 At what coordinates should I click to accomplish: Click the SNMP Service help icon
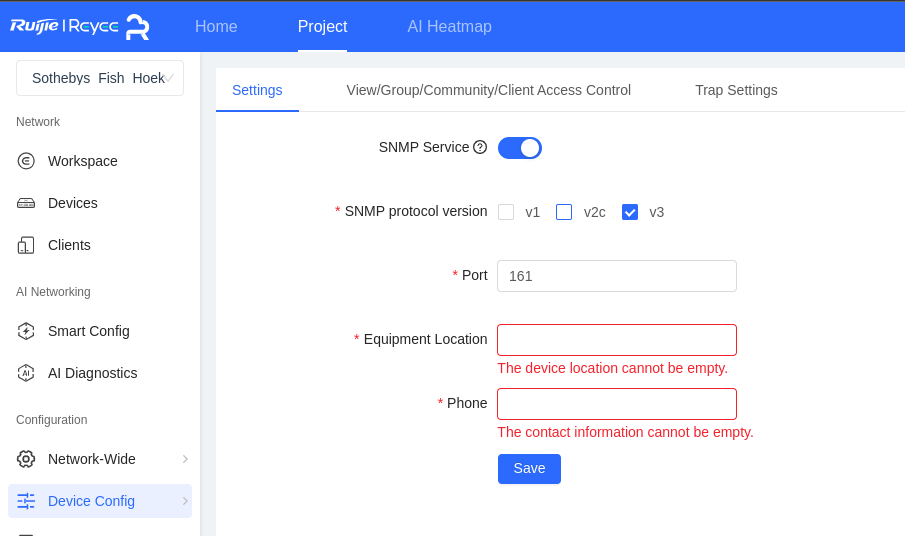480,147
